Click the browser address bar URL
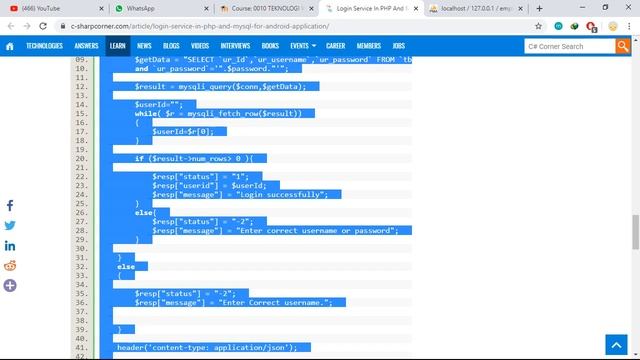The width and height of the screenshot is (640, 360). pyautogui.click(x=200, y=26)
